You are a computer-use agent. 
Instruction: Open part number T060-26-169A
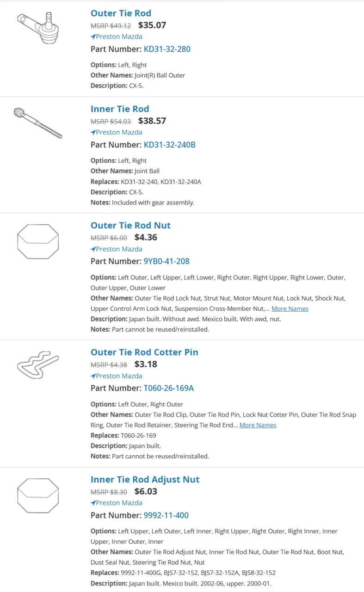[169, 388]
